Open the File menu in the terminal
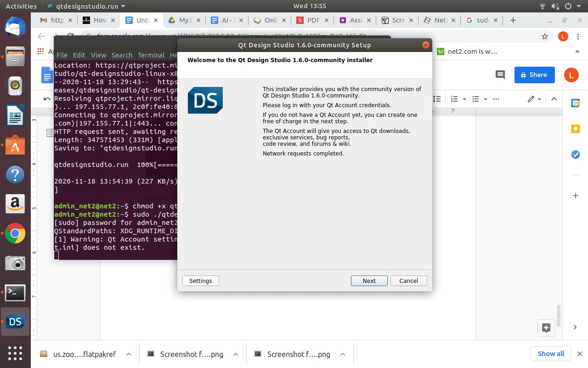This screenshot has height=368, width=588. click(x=62, y=55)
